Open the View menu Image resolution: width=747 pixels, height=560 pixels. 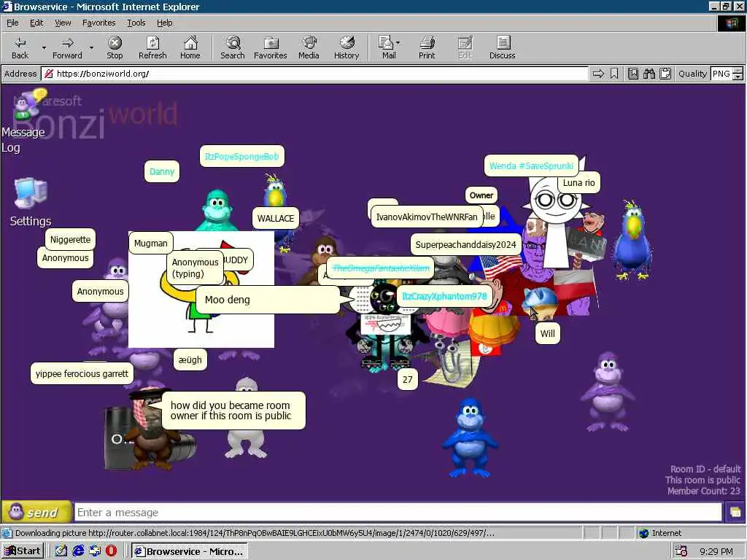(63, 23)
